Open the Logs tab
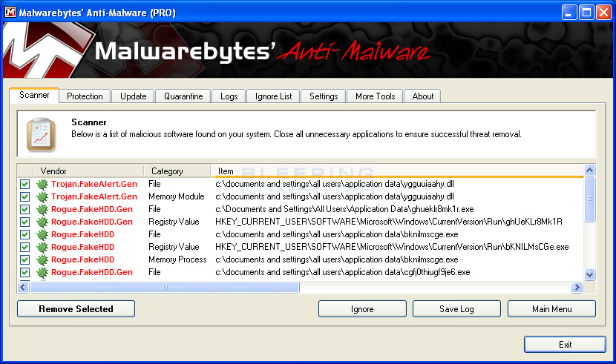 point(229,96)
